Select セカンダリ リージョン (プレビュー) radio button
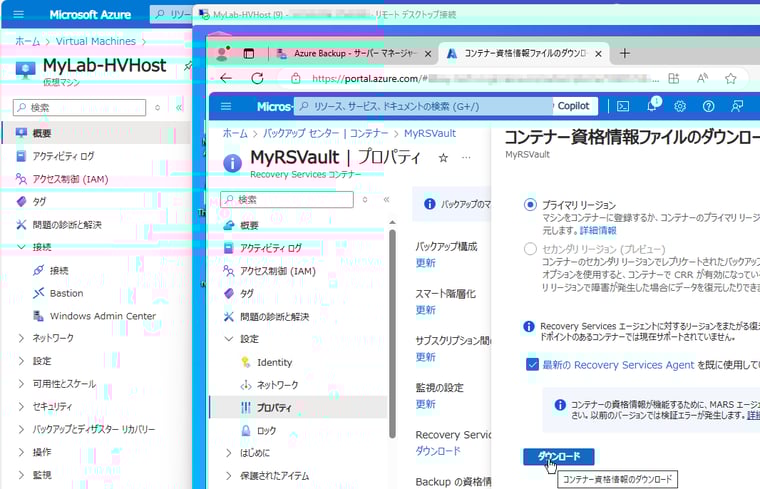Screen dimensions: 760x489 coord(530,249)
